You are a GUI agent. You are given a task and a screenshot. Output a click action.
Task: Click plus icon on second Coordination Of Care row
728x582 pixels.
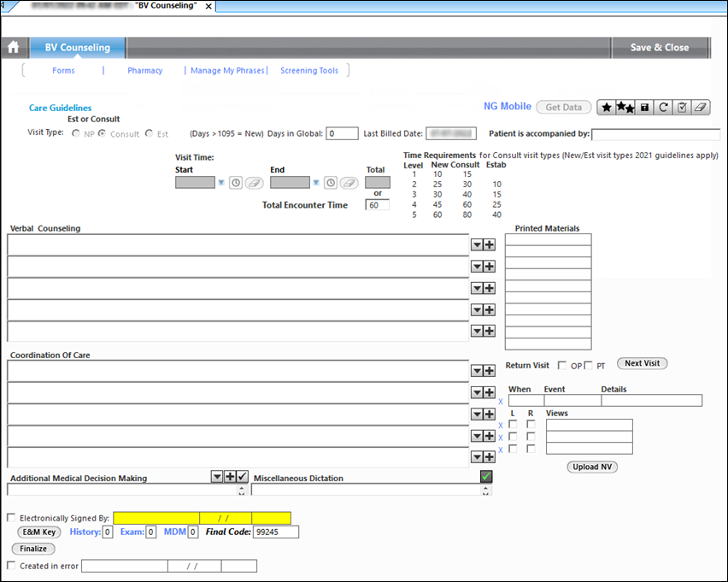pyautogui.click(x=490, y=392)
